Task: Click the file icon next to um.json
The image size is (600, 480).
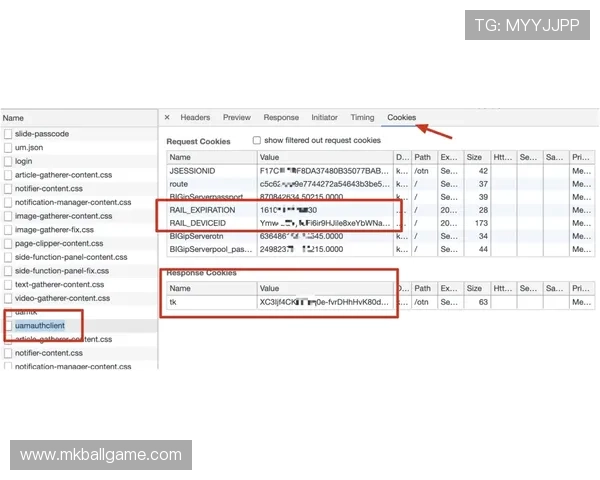Action: 8,147
